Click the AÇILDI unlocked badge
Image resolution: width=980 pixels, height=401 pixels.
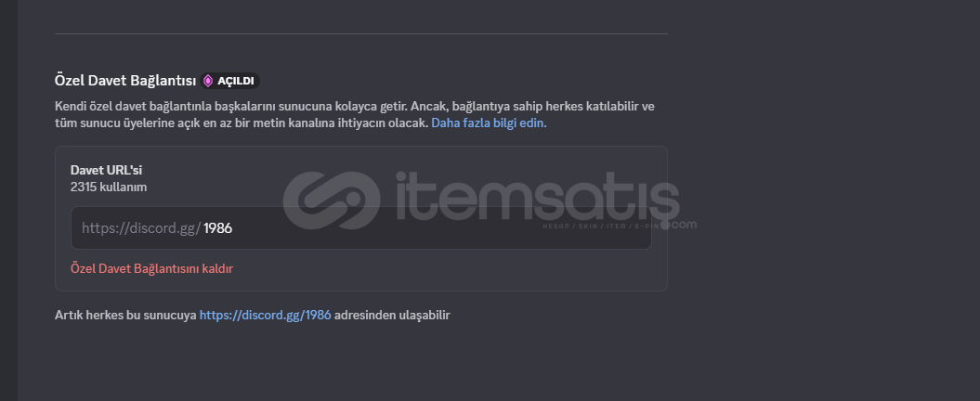click(230, 81)
